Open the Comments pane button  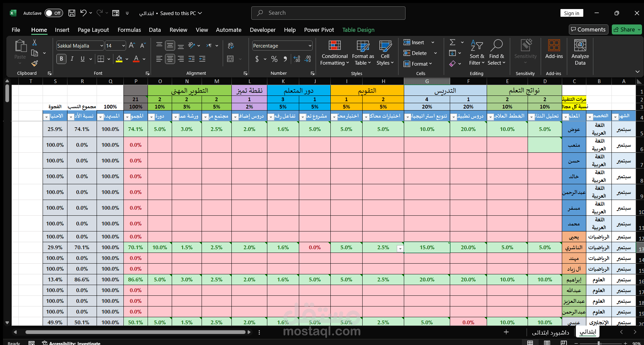pos(589,29)
